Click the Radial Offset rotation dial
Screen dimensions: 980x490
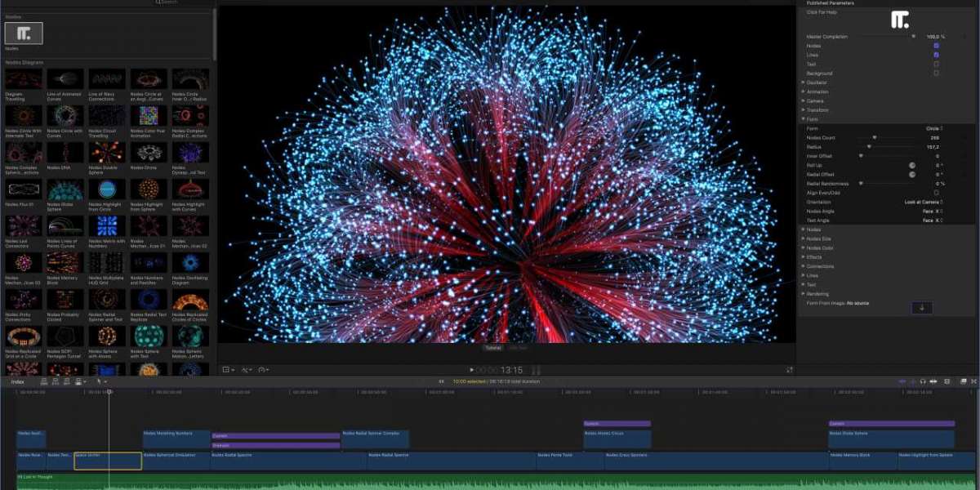pyautogui.click(x=912, y=174)
